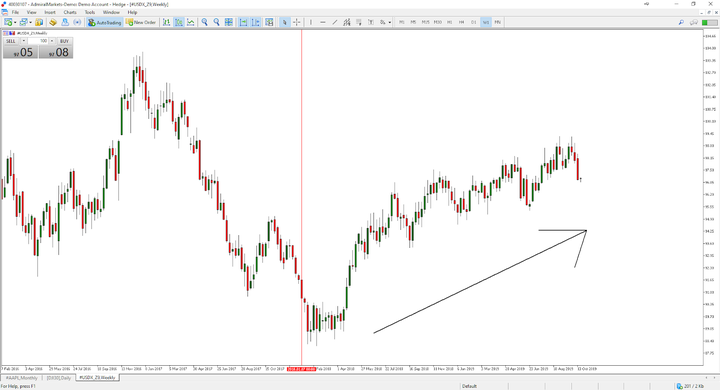The image size is (720, 390).
Task: Expand the Shapes objects dropdown arrow
Action: (390, 22)
